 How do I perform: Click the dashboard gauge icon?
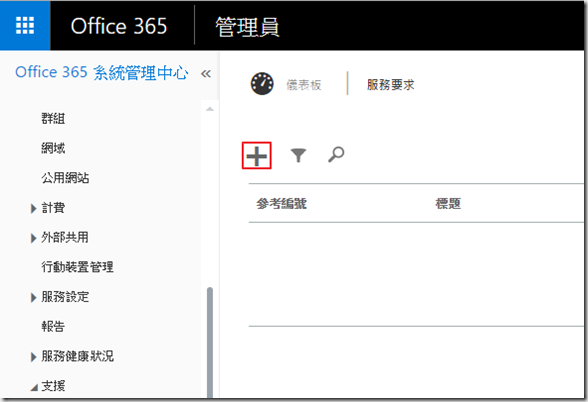click(262, 84)
